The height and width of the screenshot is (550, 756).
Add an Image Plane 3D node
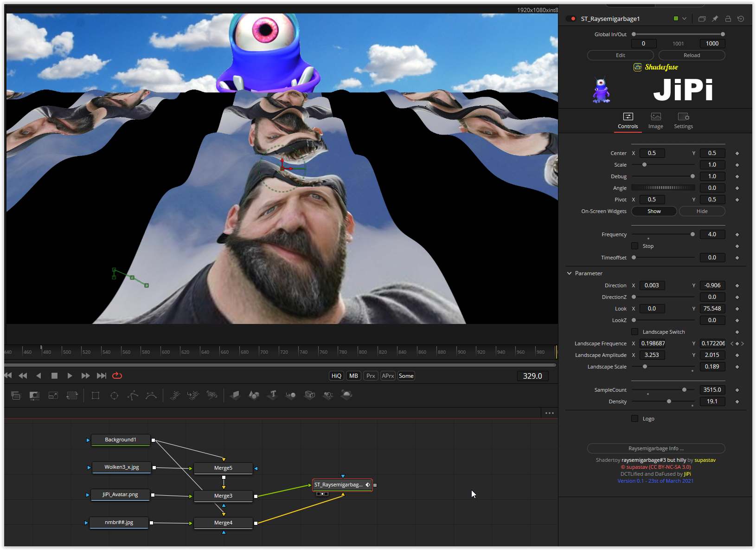pos(235,395)
